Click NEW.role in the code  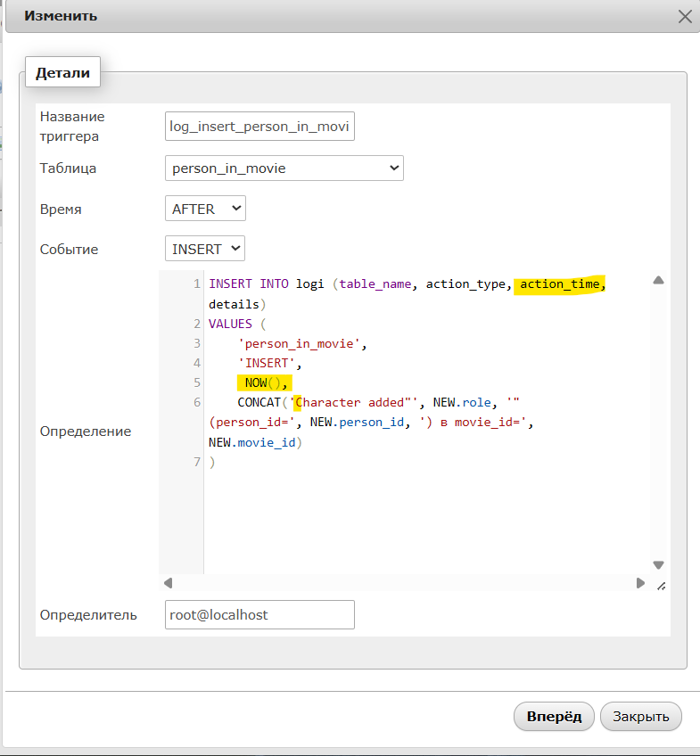pyautogui.click(x=461, y=402)
